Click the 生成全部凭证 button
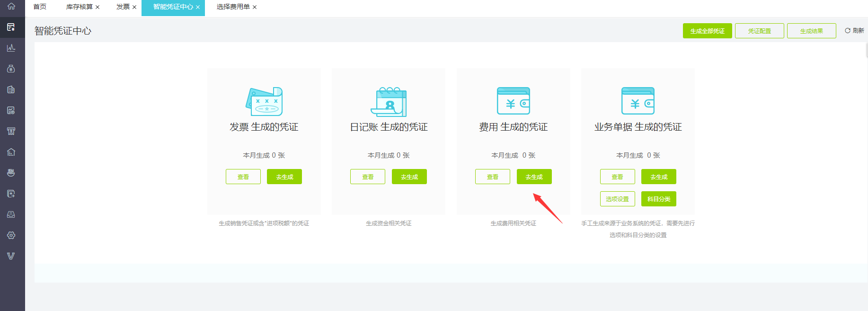 pyautogui.click(x=707, y=31)
